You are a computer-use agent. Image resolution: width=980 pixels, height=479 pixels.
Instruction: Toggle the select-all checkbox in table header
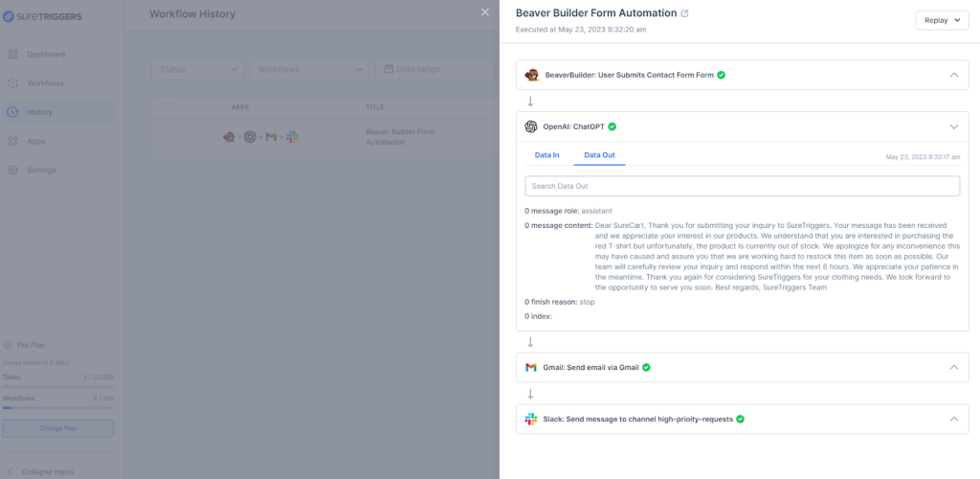[168, 107]
